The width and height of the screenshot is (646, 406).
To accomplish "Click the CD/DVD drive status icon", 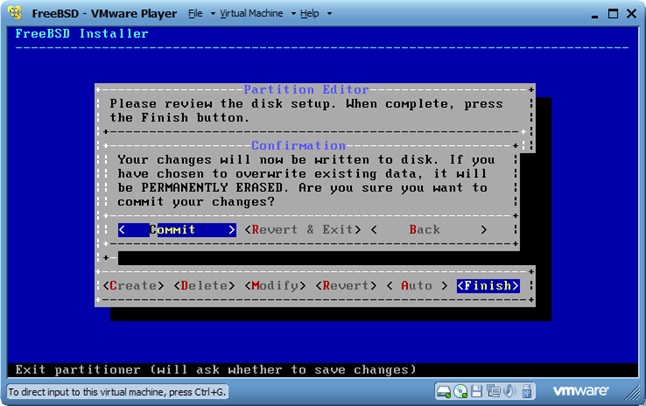I will point(461,391).
